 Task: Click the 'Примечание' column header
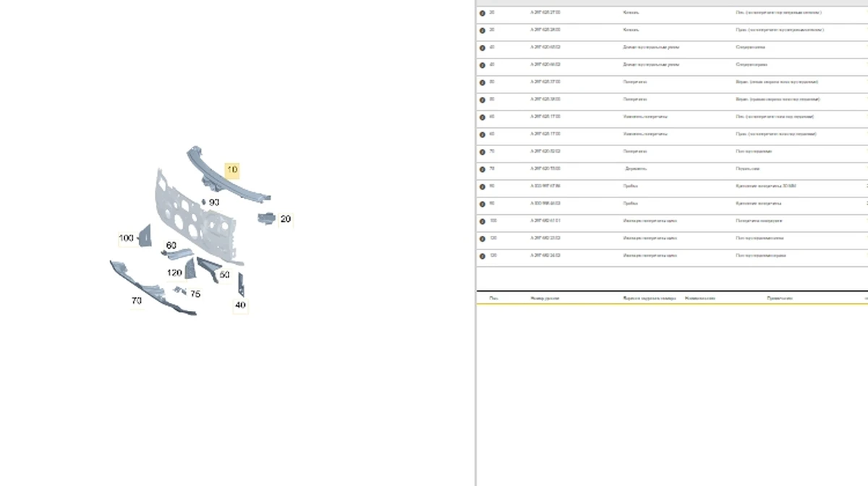pos(780,298)
